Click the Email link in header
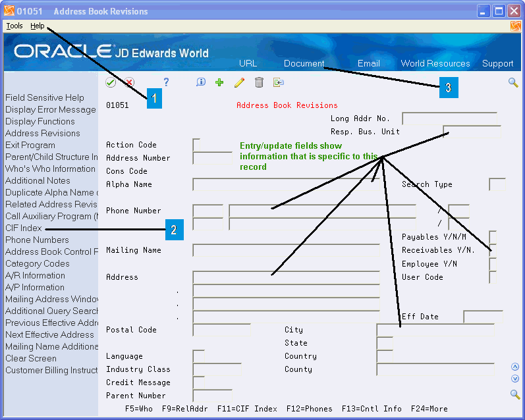This screenshot has height=420, width=525. pos(369,63)
